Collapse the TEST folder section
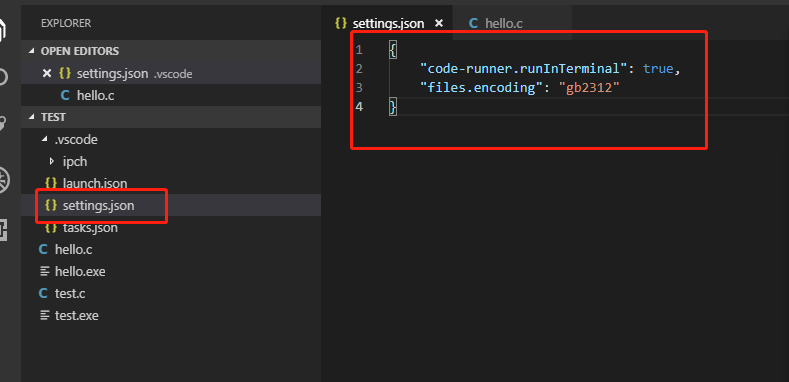 (171, 117)
